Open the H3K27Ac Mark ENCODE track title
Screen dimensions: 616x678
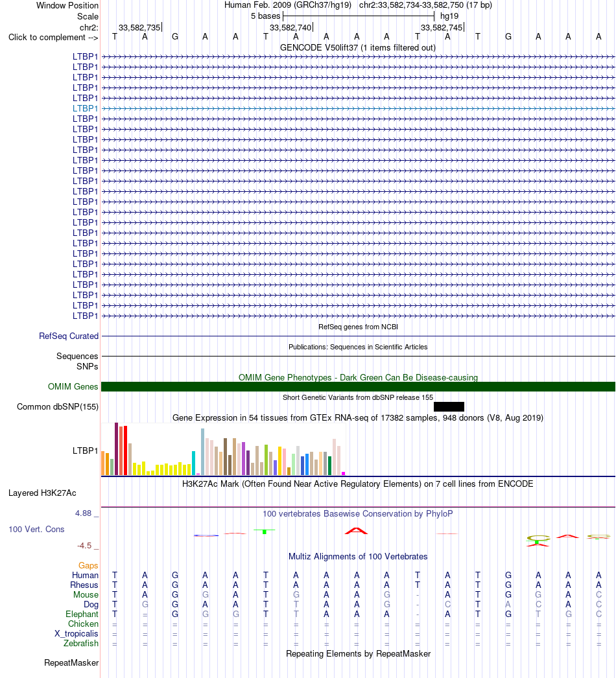[357, 484]
